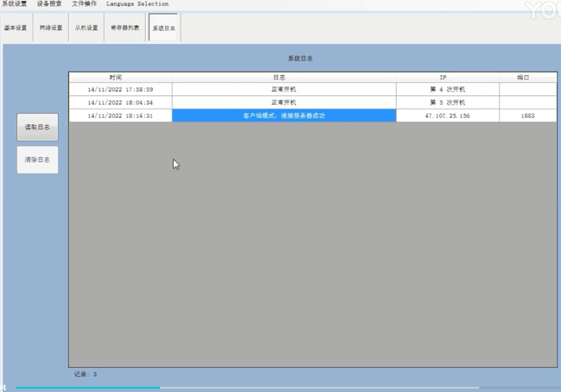Image resolution: width=561 pixels, height=392 pixels.
Task: Switch to the 寄存器列表 tab
Action: [x=125, y=28]
